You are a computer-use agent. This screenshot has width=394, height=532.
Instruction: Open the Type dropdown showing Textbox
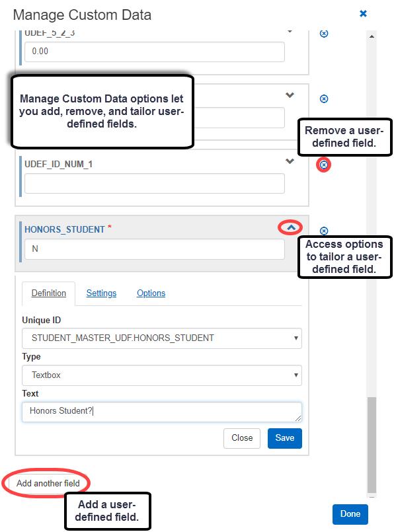[x=162, y=375]
